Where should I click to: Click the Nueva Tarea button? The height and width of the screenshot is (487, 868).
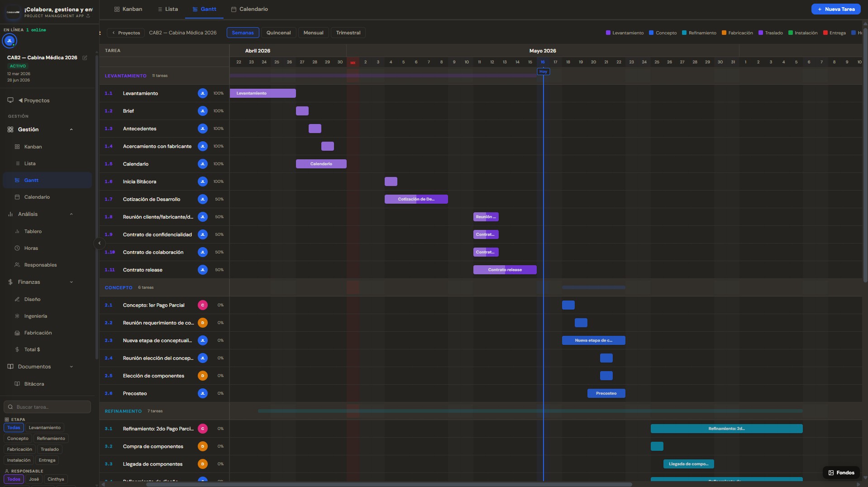pos(836,9)
